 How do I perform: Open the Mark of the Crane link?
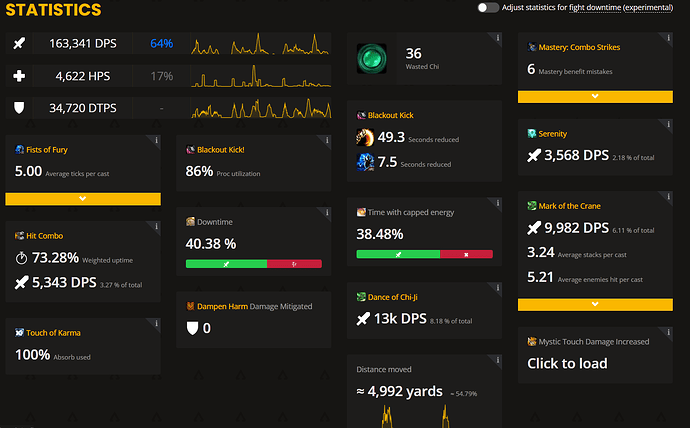[569, 206]
